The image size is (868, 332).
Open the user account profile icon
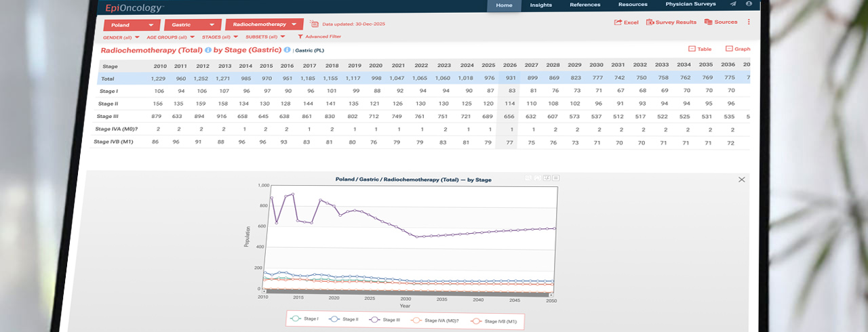(749, 4)
